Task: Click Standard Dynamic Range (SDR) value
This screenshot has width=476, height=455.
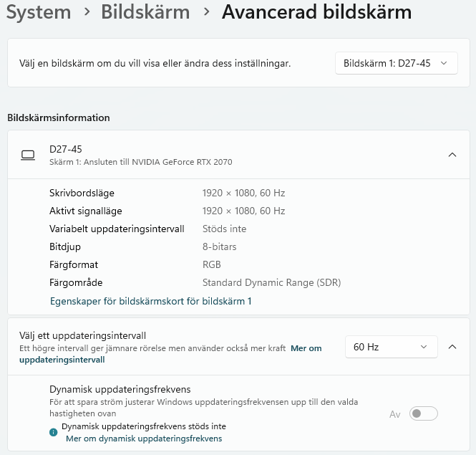Action: coord(272,282)
